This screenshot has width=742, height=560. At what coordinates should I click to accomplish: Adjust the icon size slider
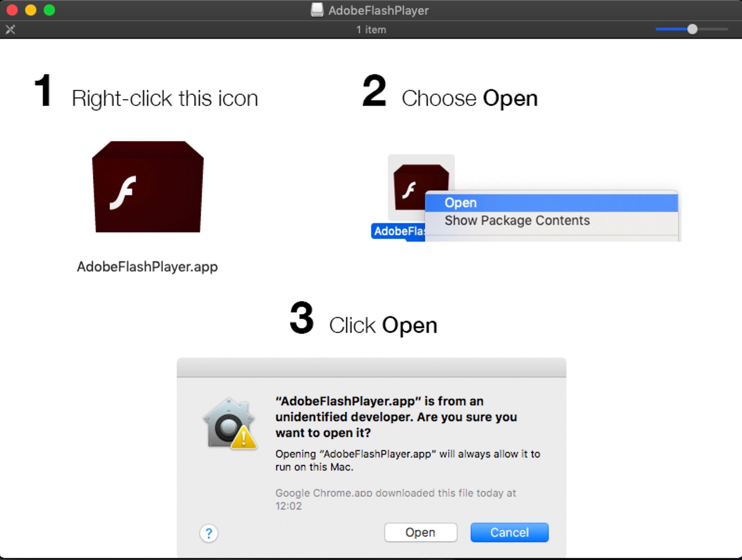coord(692,29)
